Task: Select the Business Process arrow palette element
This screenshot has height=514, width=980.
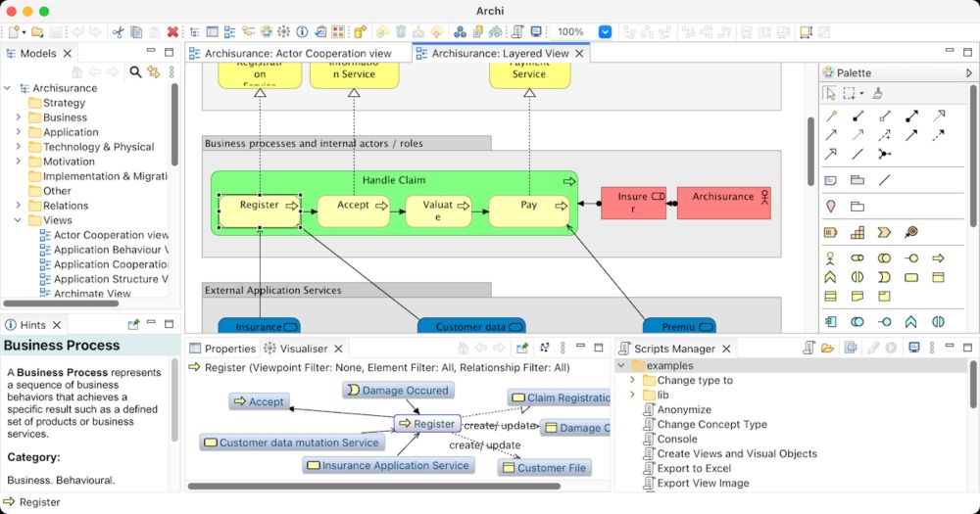Action: [938, 257]
